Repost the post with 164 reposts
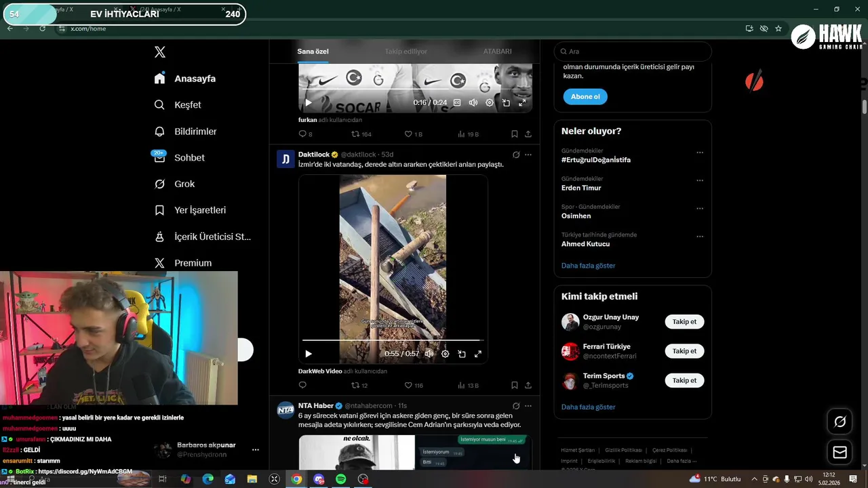Viewport: 868px width, 488px height. (x=361, y=134)
